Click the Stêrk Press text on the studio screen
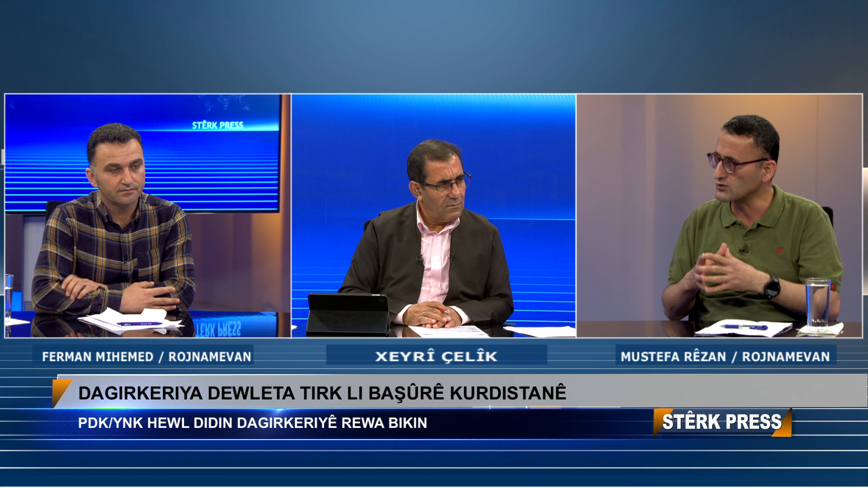 click(217, 125)
